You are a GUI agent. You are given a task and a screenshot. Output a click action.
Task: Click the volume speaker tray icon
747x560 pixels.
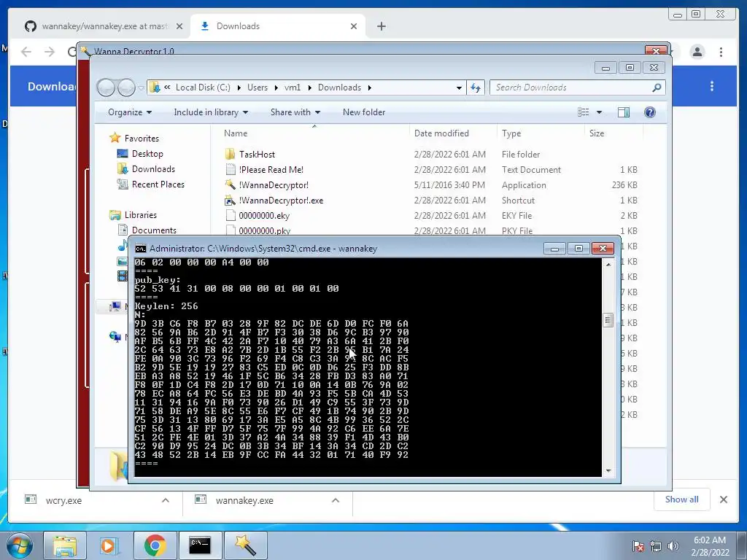673,545
